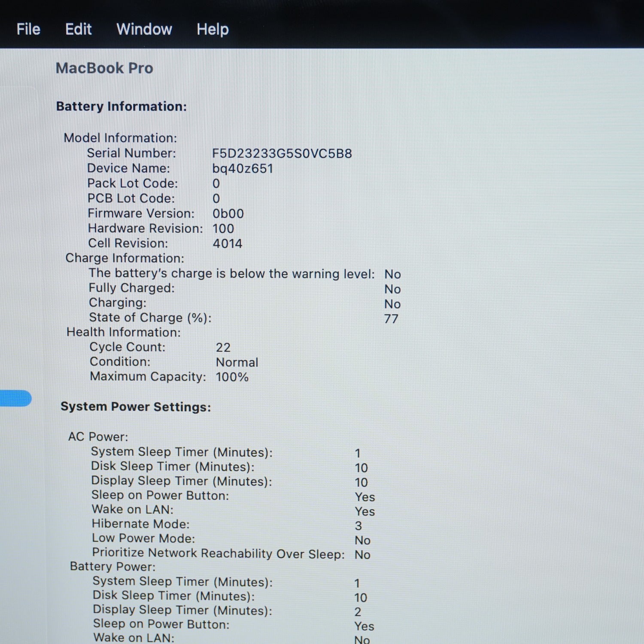
Task: Open the Window menu
Action: point(144,29)
